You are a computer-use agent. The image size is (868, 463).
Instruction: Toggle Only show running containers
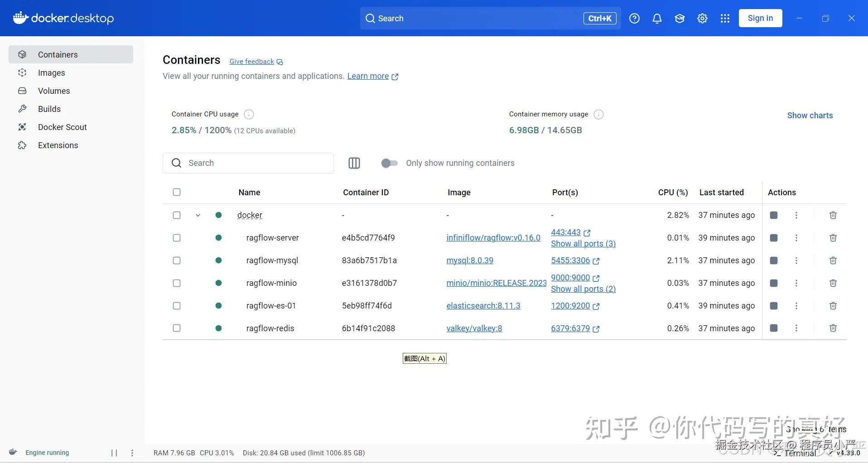(x=389, y=163)
